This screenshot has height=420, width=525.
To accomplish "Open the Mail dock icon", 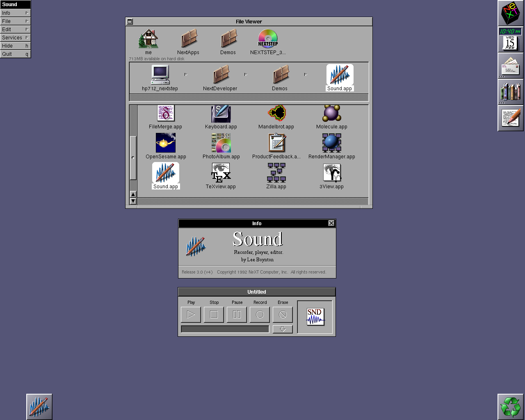I will [x=511, y=66].
